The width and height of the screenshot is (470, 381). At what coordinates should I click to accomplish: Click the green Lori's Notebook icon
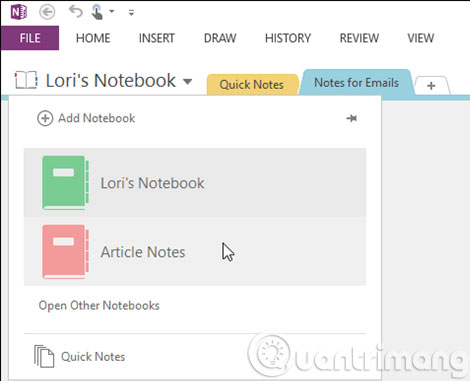pyautogui.click(x=65, y=183)
